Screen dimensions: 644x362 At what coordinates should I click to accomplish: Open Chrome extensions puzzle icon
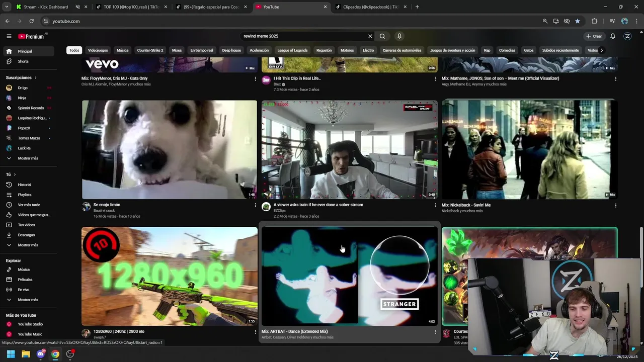point(595,21)
